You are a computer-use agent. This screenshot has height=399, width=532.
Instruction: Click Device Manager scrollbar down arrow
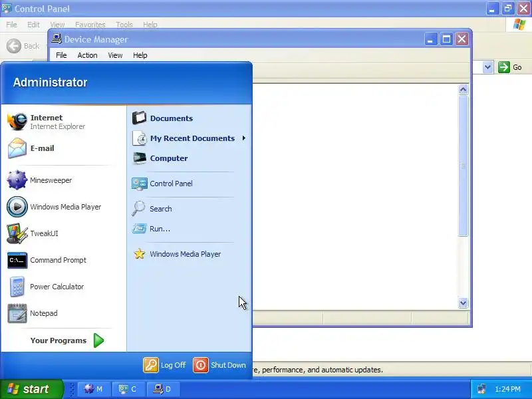tap(463, 303)
